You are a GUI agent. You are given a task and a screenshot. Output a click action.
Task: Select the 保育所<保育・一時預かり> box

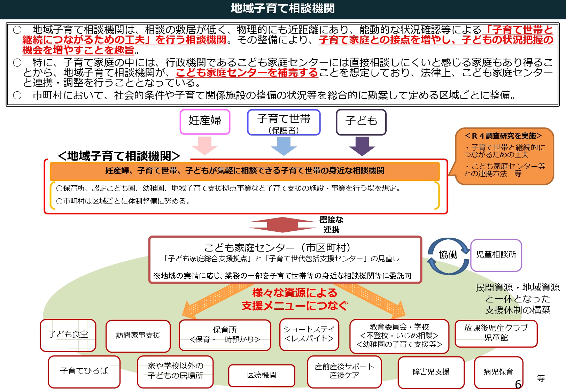[225, 335]
